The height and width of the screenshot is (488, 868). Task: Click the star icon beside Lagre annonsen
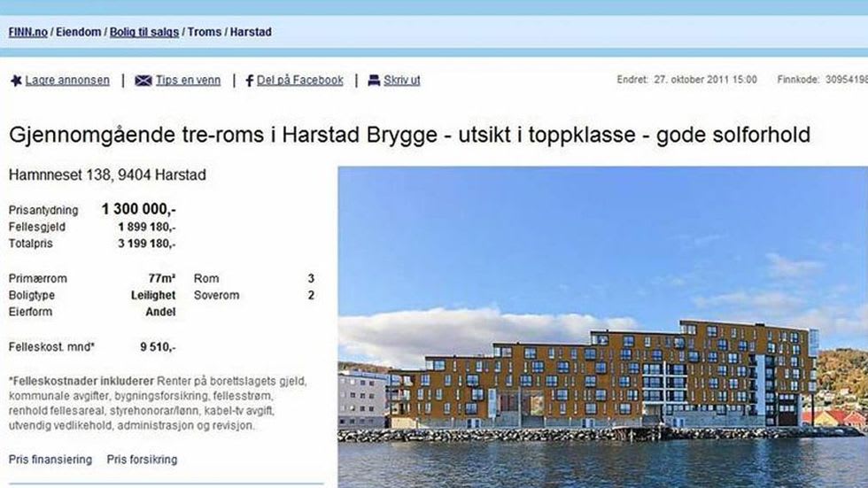click(16, 81)
